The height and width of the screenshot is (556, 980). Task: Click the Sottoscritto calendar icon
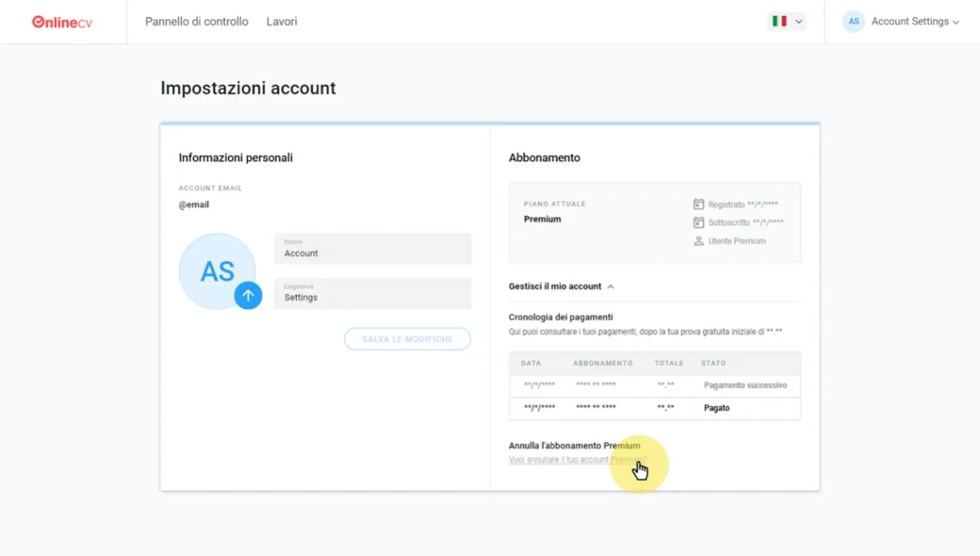(x=698, y=222)
